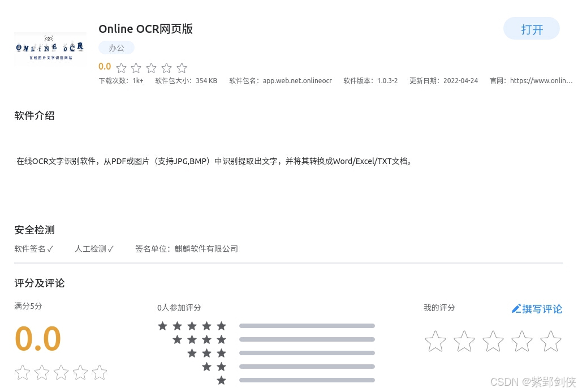Image resolution: width=578 pixels, height=392 pixels.
Task: Click 软件版本: 1.0.3-2 text
Action: (370, 80)
